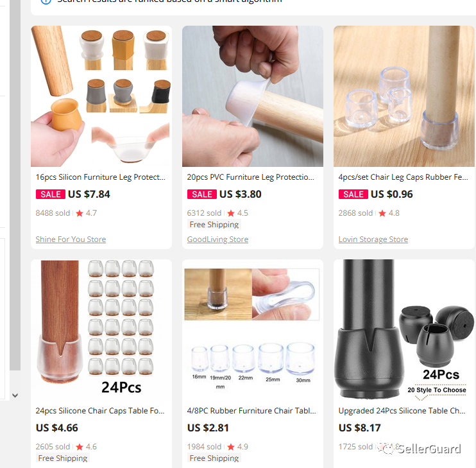This screenshot has width=476, height=468.
Task: Click the star rating icon next to 4.7
Action: [80, 213]
